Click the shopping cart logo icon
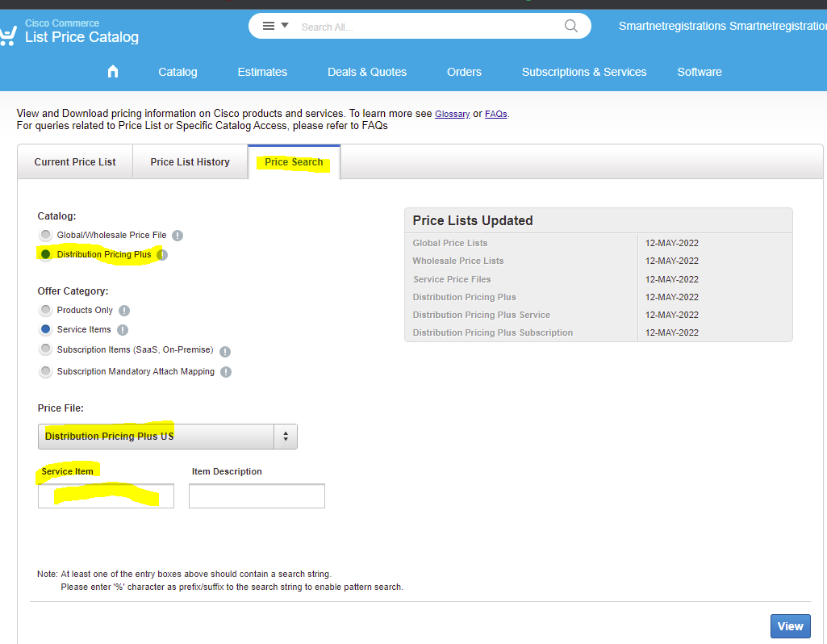The height and width of the screenshot is (644, 827). 8,36
